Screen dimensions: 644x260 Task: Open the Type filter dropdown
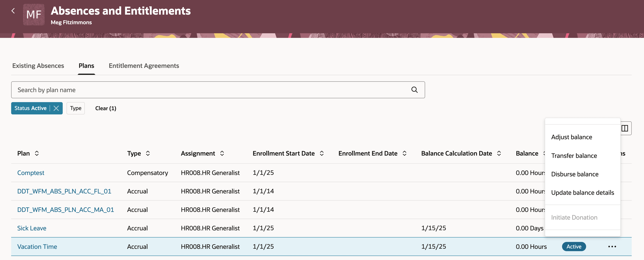click(x=76, y=108)
